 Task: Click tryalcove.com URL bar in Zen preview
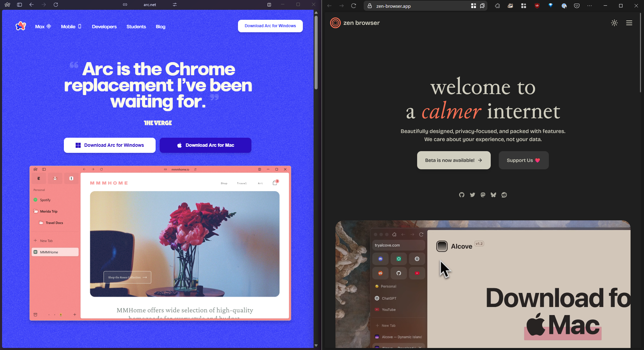tap(399, 245)
